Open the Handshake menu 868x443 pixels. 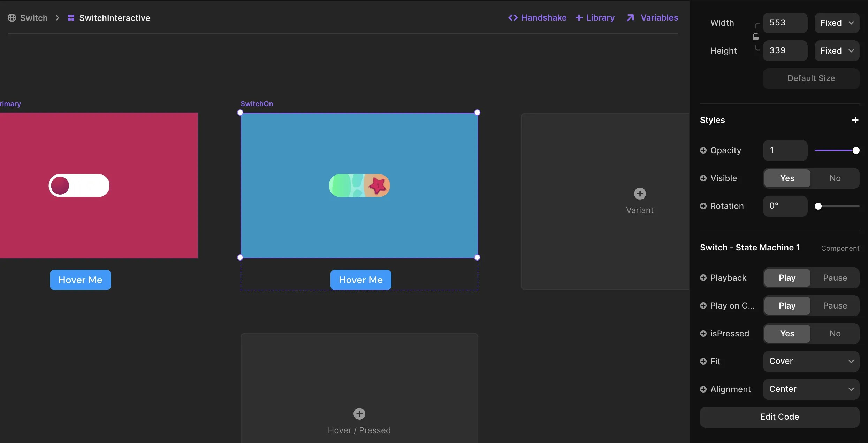tap(537, 18)
